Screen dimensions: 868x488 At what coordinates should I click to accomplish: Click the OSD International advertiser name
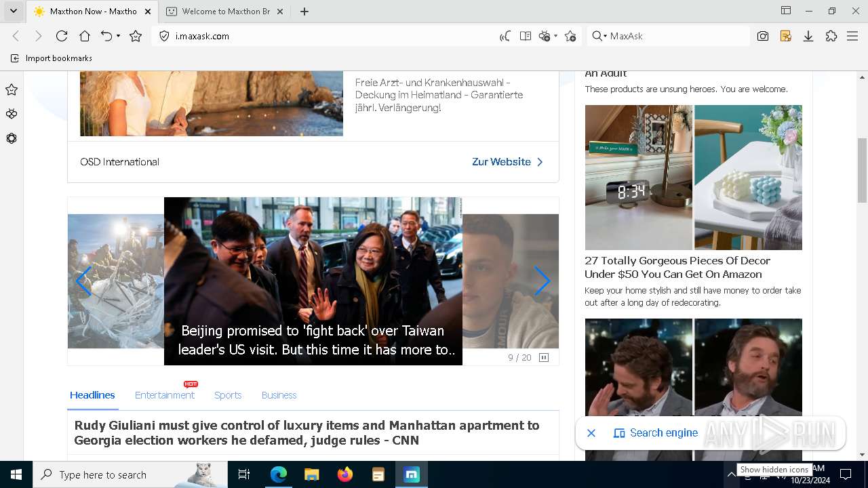pyautogui.click(x=119, y=162)
